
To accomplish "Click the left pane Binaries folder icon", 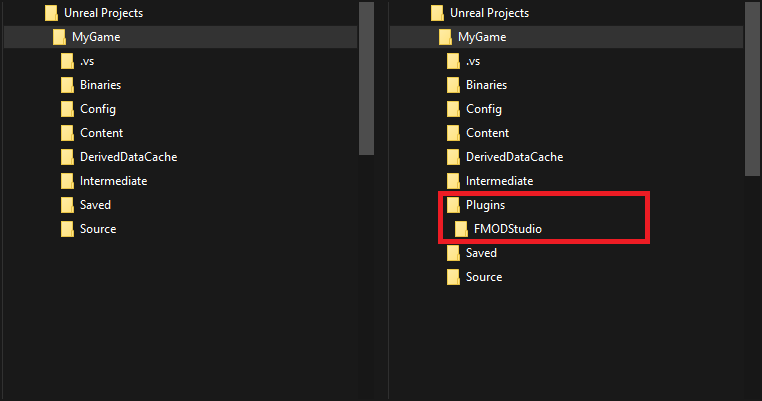I will 67,85.
